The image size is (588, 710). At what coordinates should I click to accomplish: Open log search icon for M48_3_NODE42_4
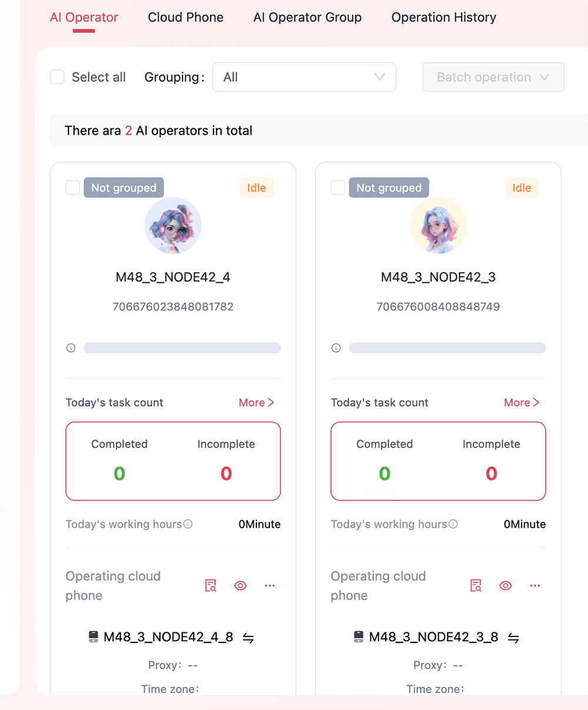(211, 585)
